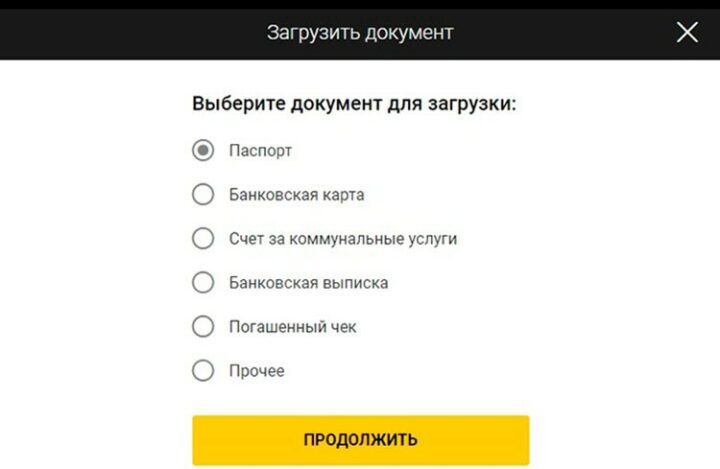Choose the Погашенный чек radio circle
Viewport: 720px width, 469px height.
click(203, 327)
